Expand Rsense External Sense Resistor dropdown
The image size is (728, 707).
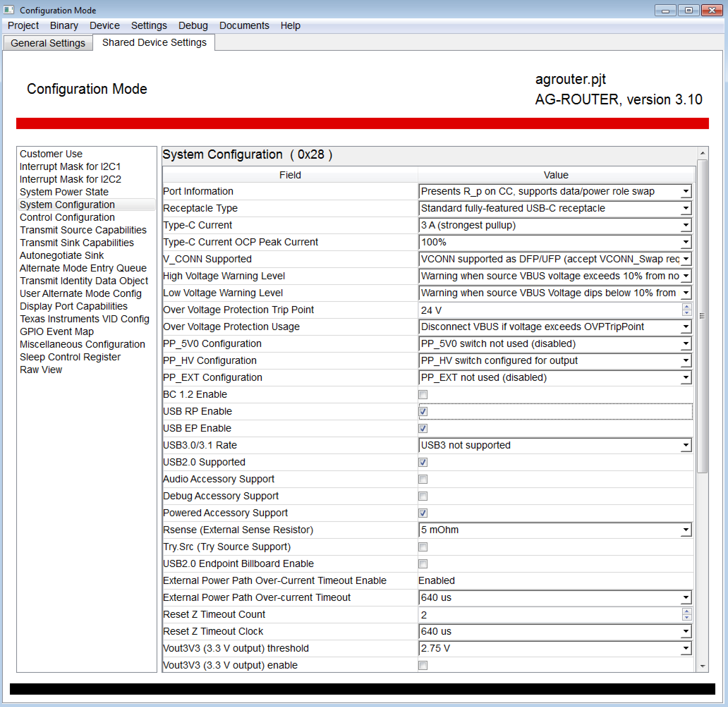pyautogui.click(x=686, y=530)
